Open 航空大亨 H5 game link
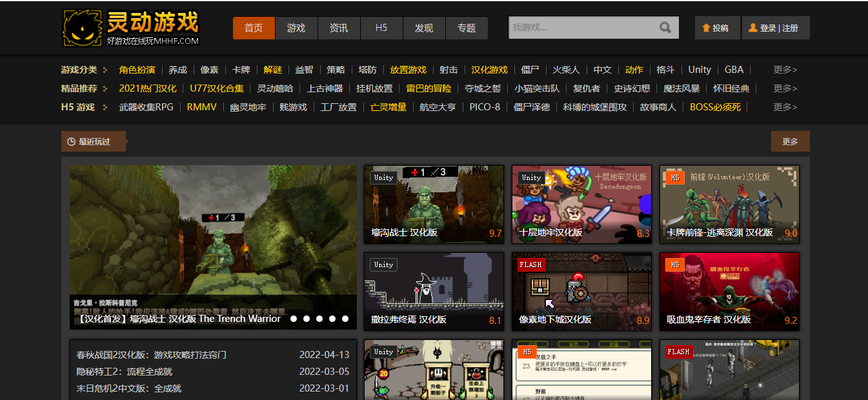 click(438, 107)
